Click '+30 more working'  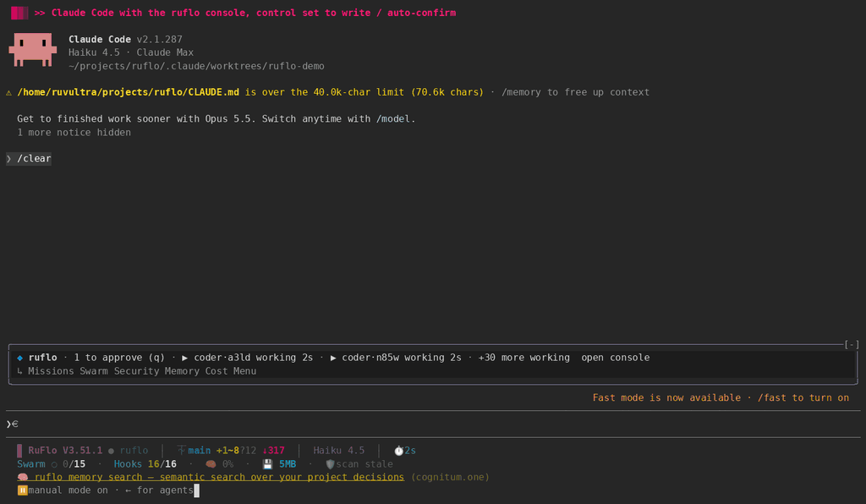[x=524, y=358]
